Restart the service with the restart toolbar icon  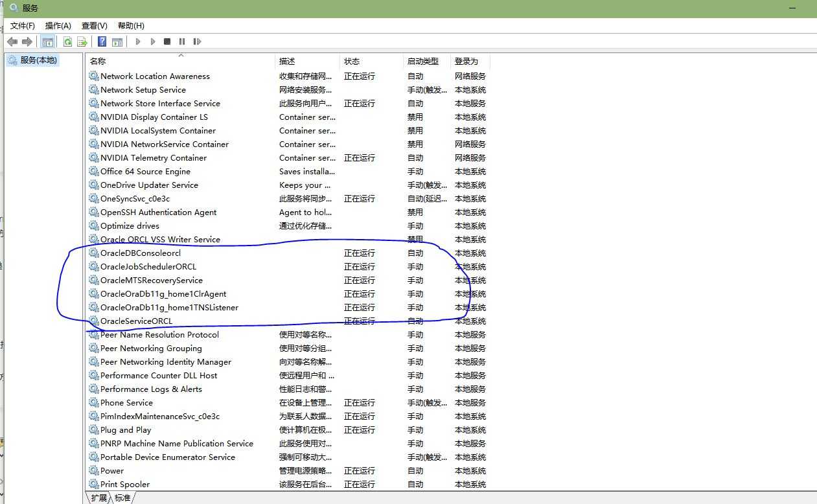[x=197, y=41]
